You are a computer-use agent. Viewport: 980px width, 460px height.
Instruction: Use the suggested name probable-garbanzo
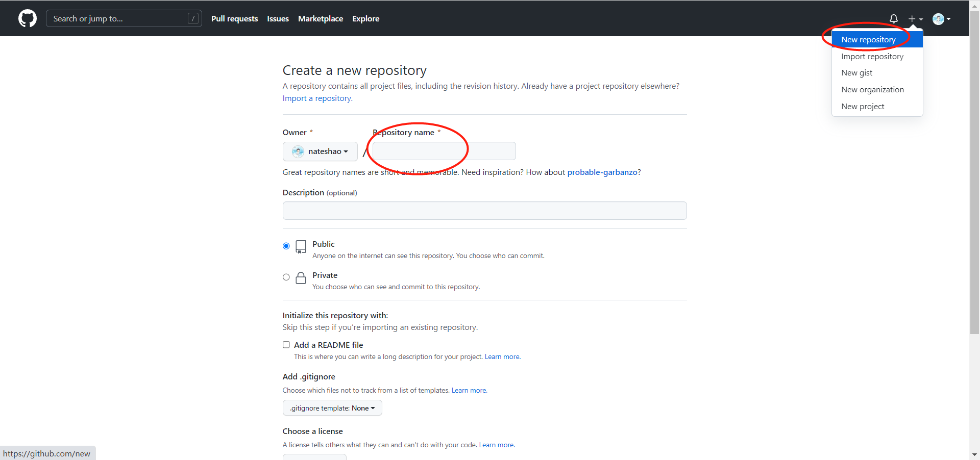(602, 172)
